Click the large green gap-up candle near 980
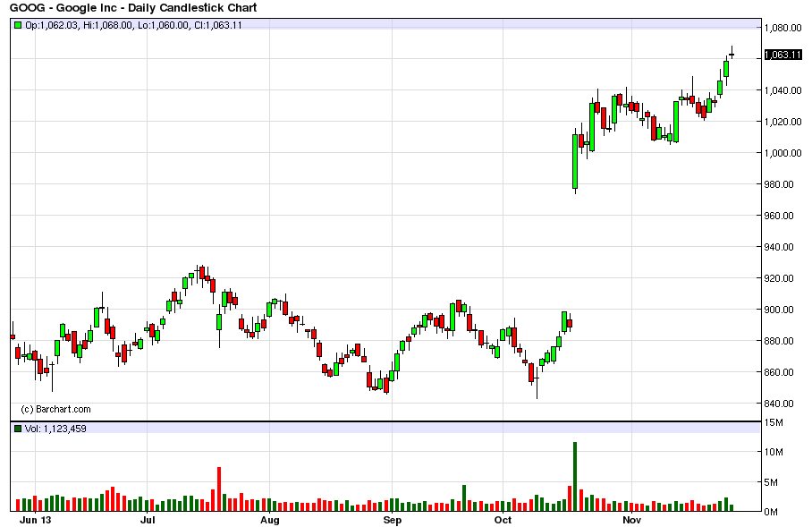This screenshot has width=812, height=527. click(x=575, y=162)
